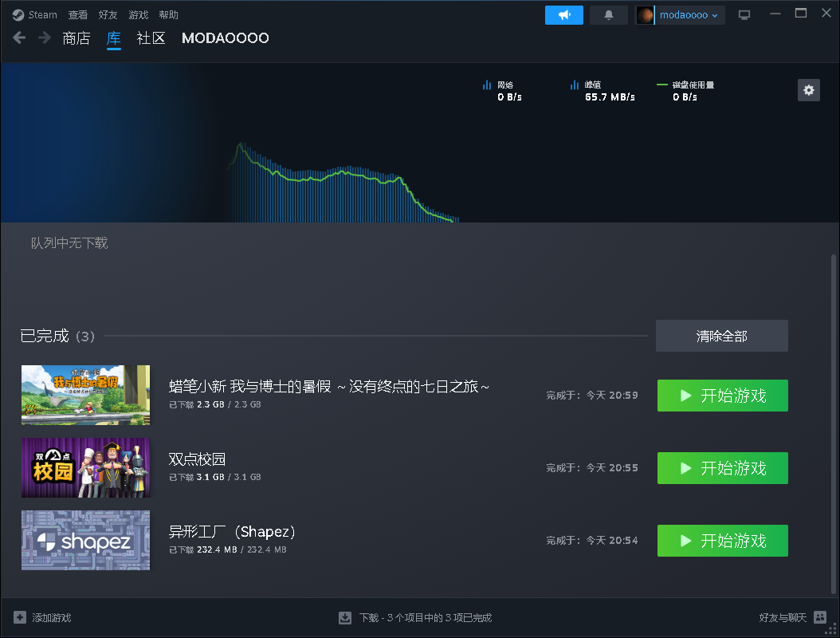The height and width of the screenshot is (638, 840).
Task: Click the Shapez game thumbnail
Action: (86, 541)
